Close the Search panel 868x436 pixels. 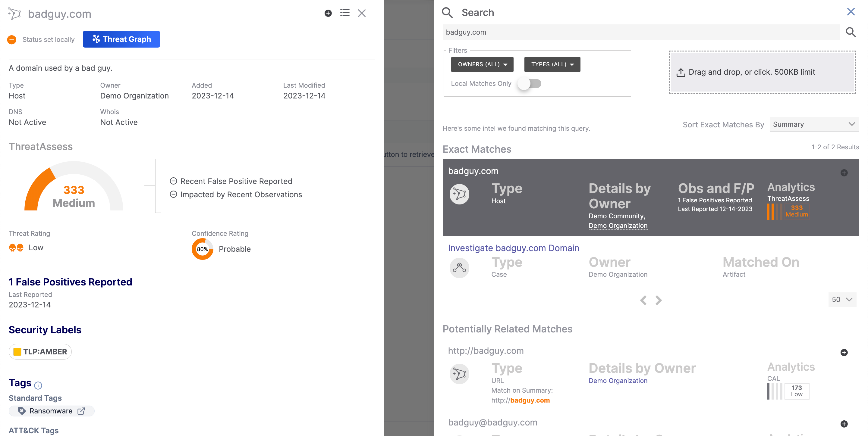click(851, 12)
